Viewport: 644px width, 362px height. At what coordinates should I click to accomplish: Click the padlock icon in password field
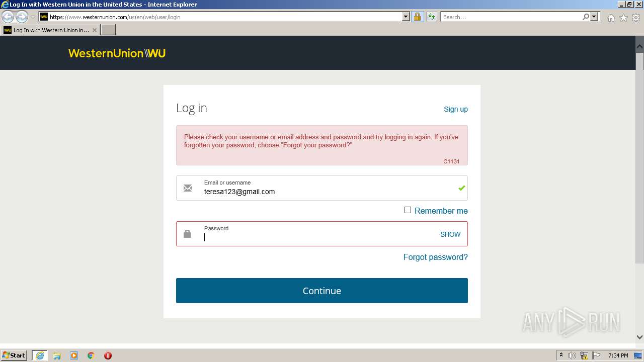point(187,234)
